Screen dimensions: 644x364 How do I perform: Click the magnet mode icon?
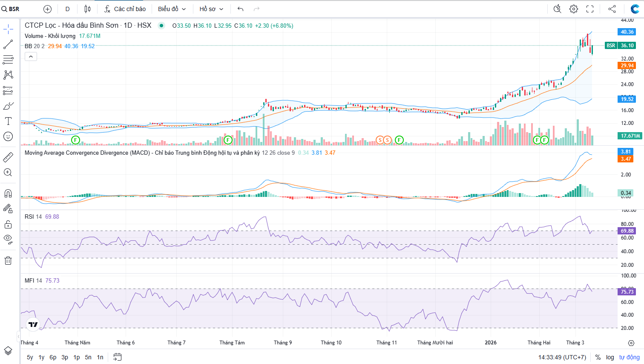pos(8,194)
